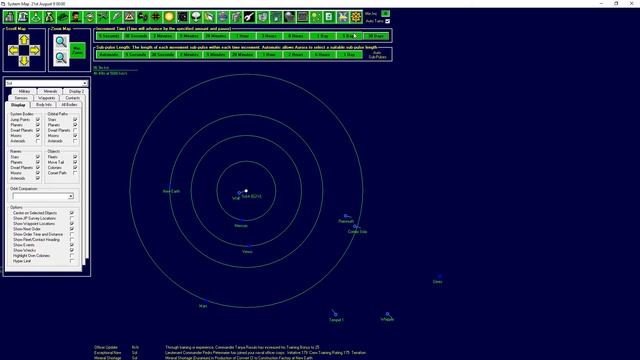Click the red crosshair target toolbar icon
This screenshot has height=360, width=640.
pos(156,17)
